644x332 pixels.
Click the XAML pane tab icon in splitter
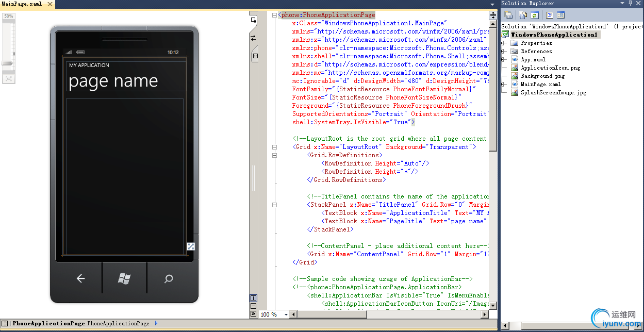(256, 56)
